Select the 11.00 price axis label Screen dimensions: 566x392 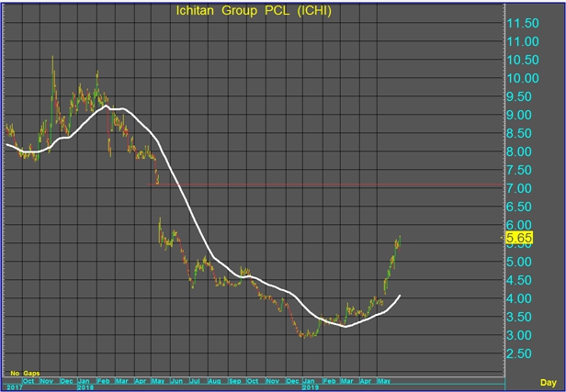[523, 42]
